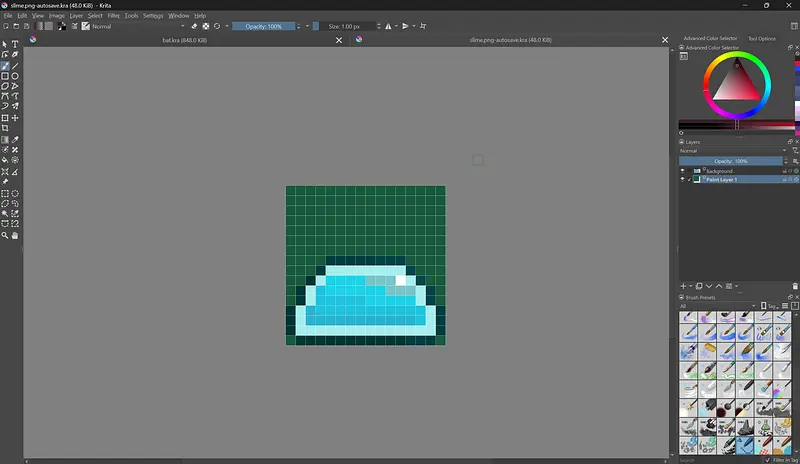Switch to the Tool Options tab
Screen dimensions: 800x464
761,39
